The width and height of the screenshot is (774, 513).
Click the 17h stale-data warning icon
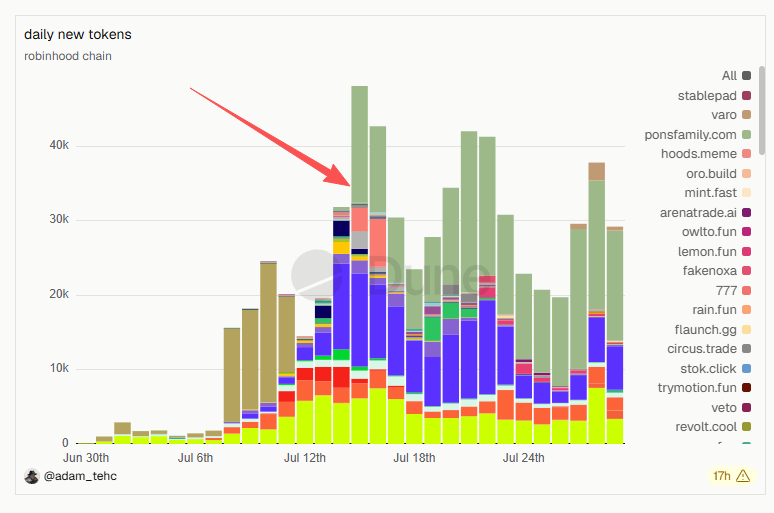(742, 476)
